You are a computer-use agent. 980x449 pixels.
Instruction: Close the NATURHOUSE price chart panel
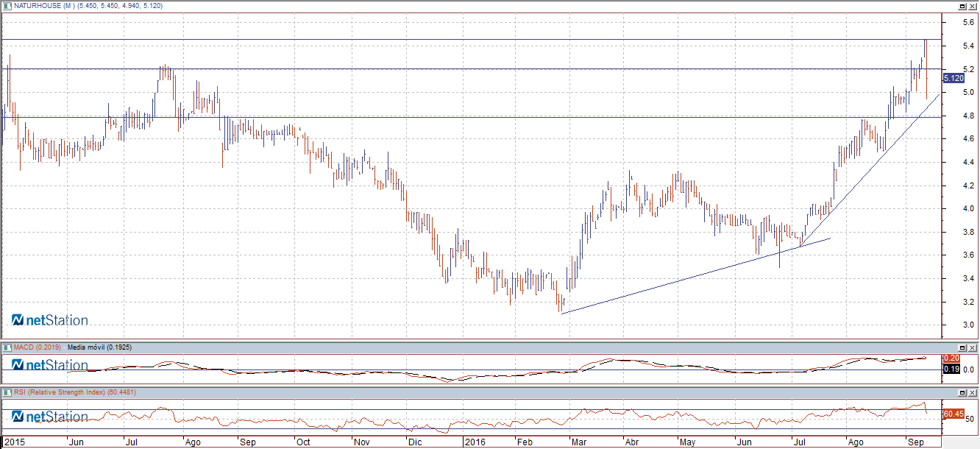click(973, 6)
